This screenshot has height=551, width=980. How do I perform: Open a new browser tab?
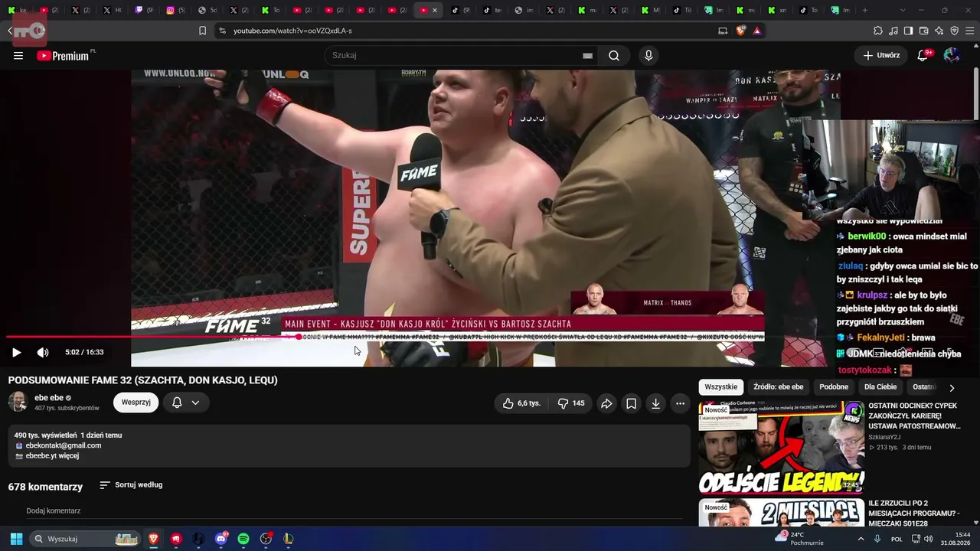click(x=865, y=10)
